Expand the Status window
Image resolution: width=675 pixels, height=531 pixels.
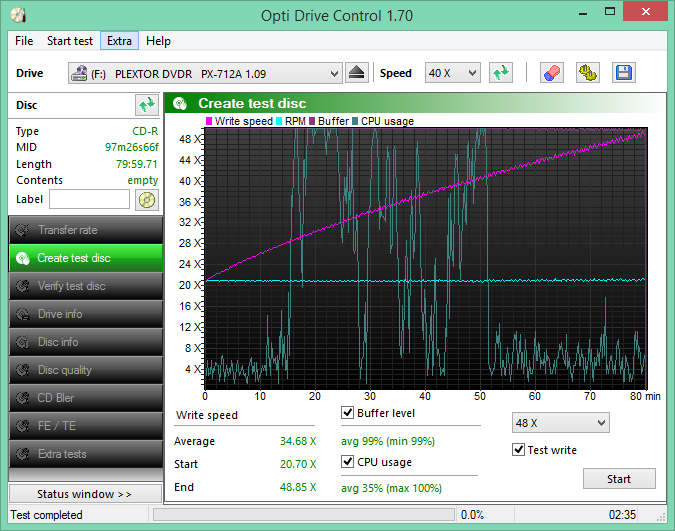click(85, 494)
